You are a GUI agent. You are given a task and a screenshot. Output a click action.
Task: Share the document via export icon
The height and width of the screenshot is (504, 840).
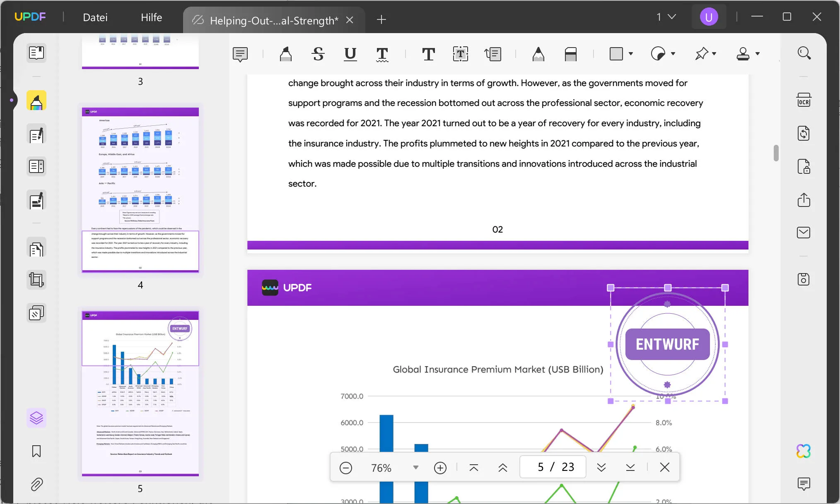click(x=804, y=200)
